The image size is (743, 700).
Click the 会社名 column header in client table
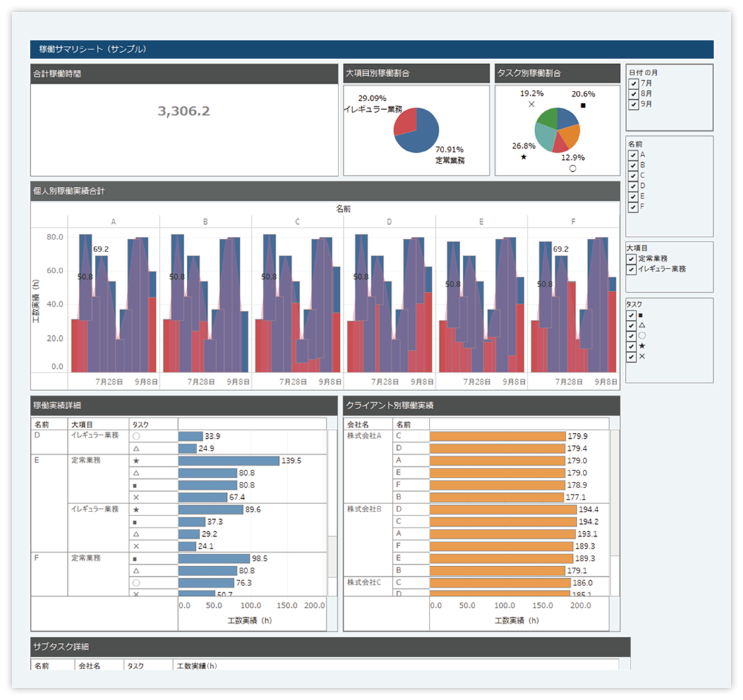358,425
